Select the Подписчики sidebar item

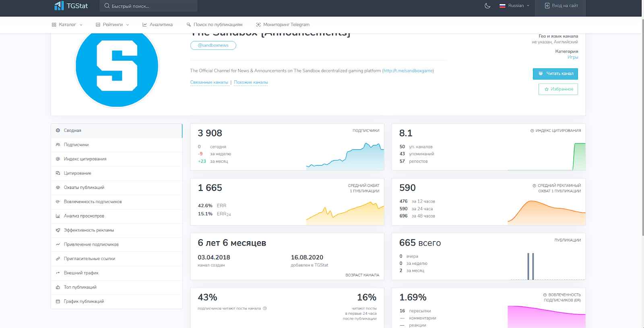coord(117,145)
